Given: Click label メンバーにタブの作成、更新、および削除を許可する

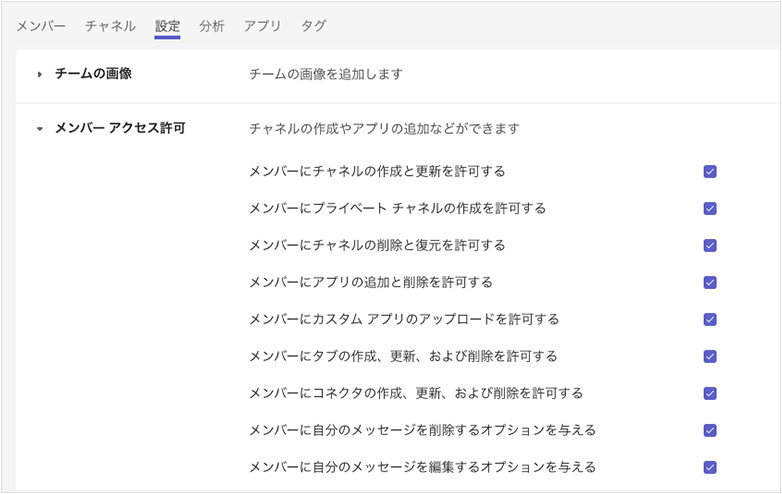Looking at the screenshot, I should point(403,356).
